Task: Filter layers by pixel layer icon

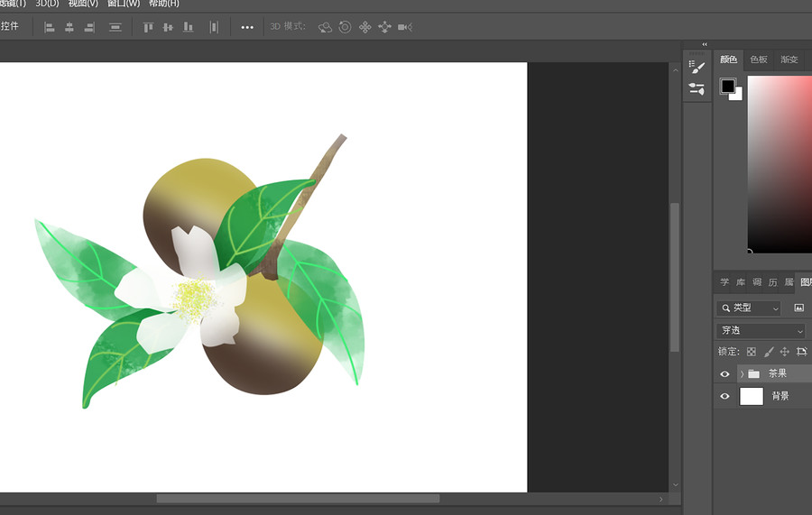Action: pos(799,308)
